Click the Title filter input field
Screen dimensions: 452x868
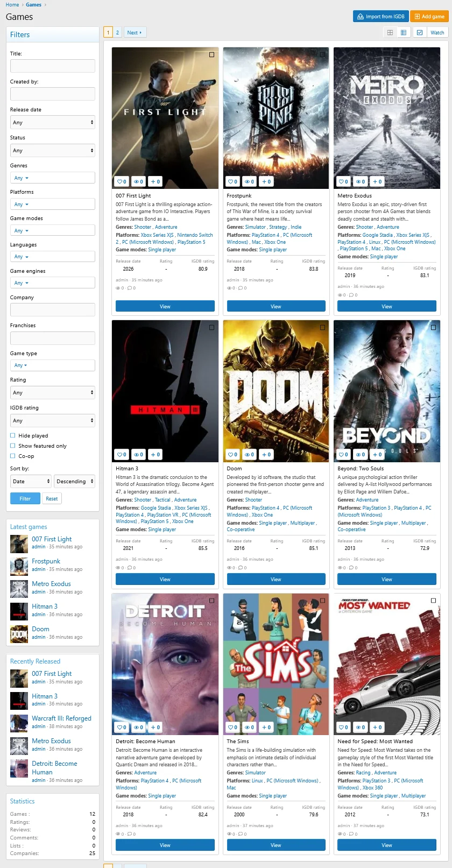pyautogui.click(x=53, y=66)
